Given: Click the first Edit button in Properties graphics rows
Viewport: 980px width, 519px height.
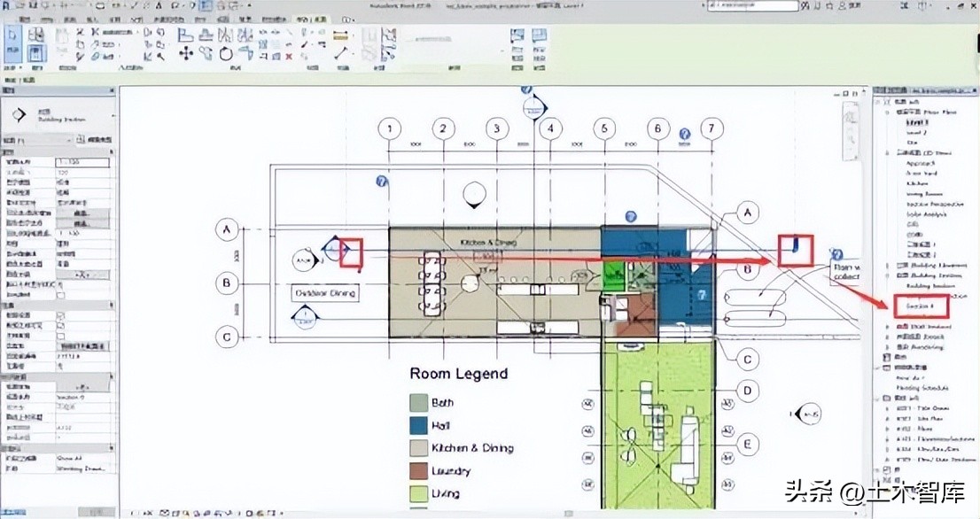Looking at the screenshot, I should (82, 213).
